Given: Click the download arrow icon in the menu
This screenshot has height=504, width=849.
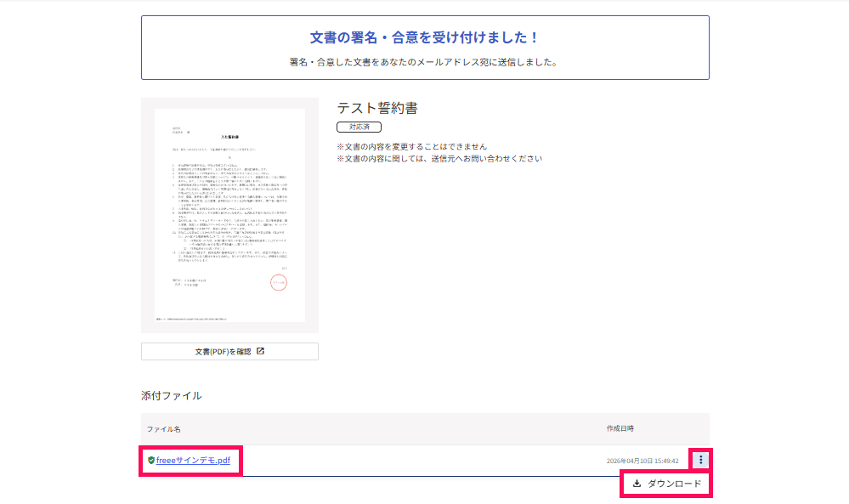Looking at the screenshot, I should 637,484.
